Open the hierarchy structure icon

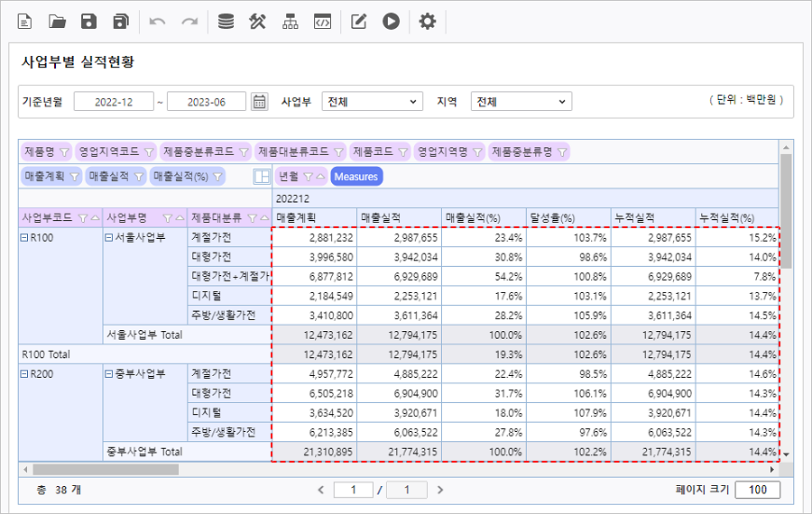(290, 22)
